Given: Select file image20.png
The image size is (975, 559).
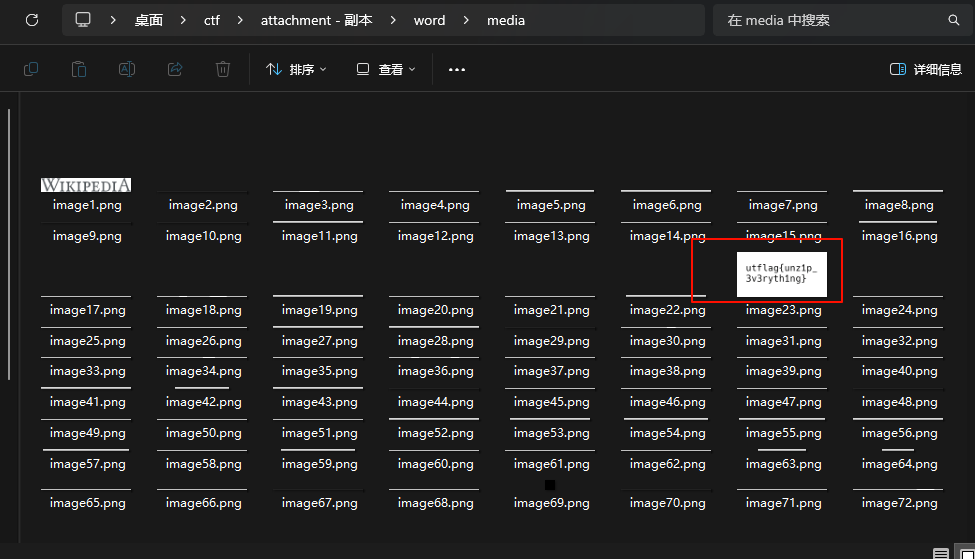Looking at the screenshot, I should 435,310.
